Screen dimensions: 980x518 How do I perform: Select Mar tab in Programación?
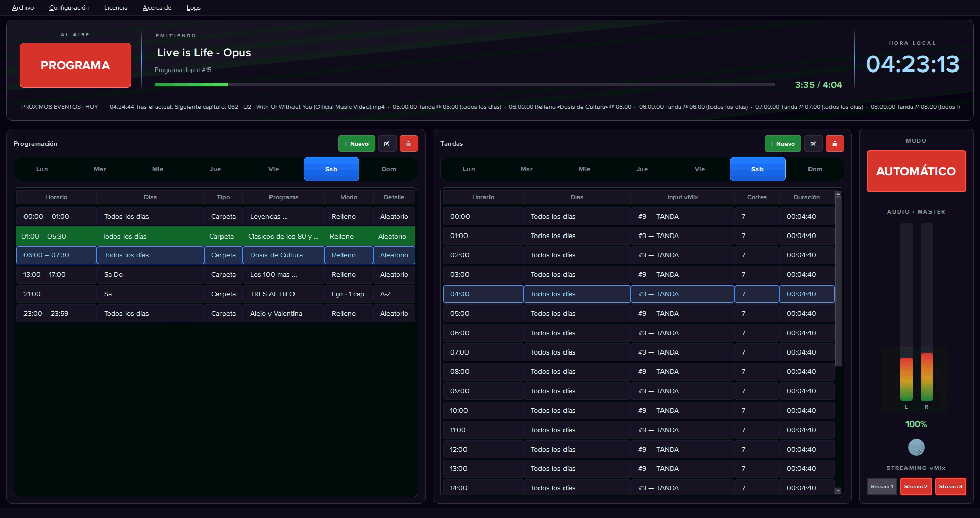100,169
